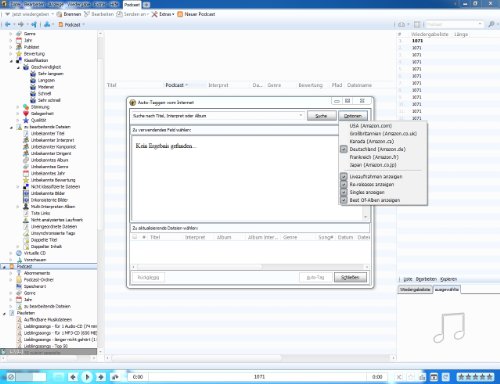
Task: Collapse the Playlisten tree node
Action: 4,314
